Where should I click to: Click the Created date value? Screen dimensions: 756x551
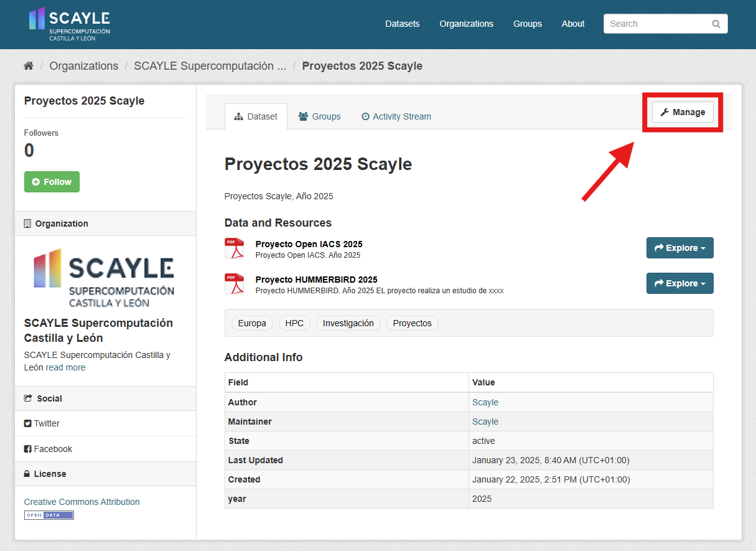click(551, 479)
